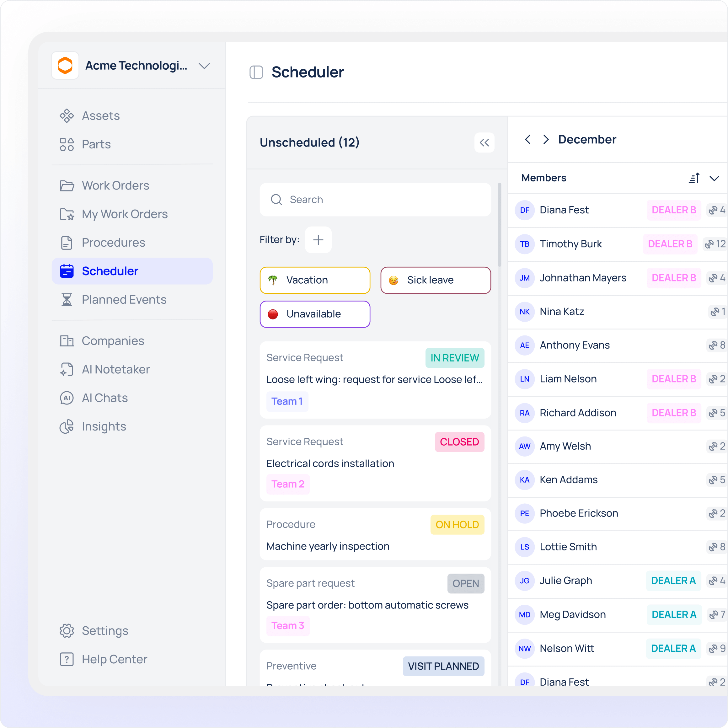
Task: Navigate to Work Orders menu item
Action: [x=115, y=185]
